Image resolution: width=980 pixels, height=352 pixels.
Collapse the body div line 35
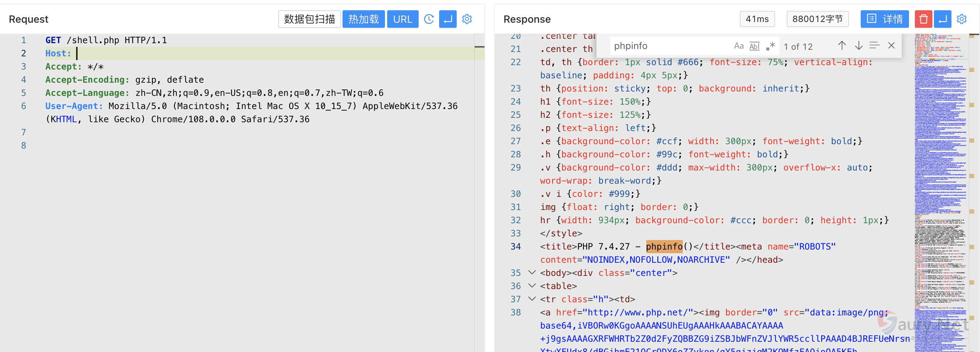(x=532, y=273)
